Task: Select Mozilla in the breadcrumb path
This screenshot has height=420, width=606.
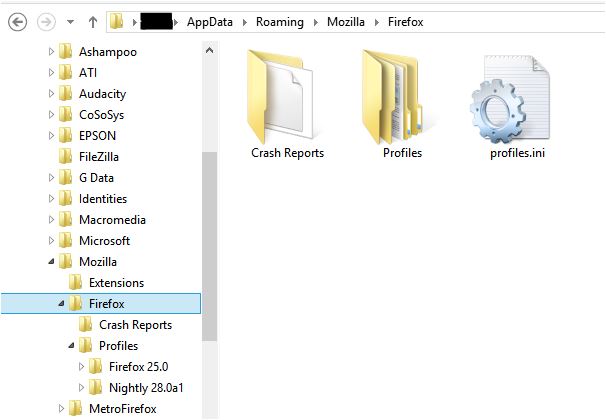Action: [346, 22]
